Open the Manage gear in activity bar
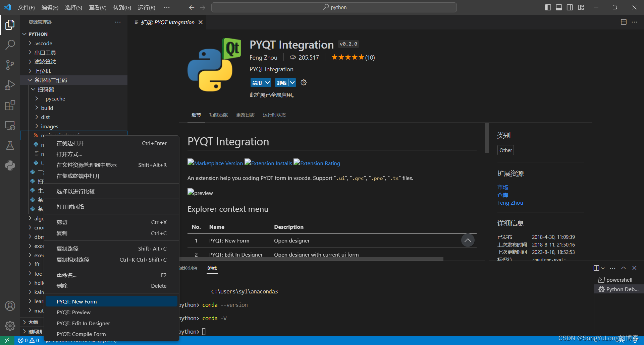Viewport: 644px width, 345px height. [10, 326]
